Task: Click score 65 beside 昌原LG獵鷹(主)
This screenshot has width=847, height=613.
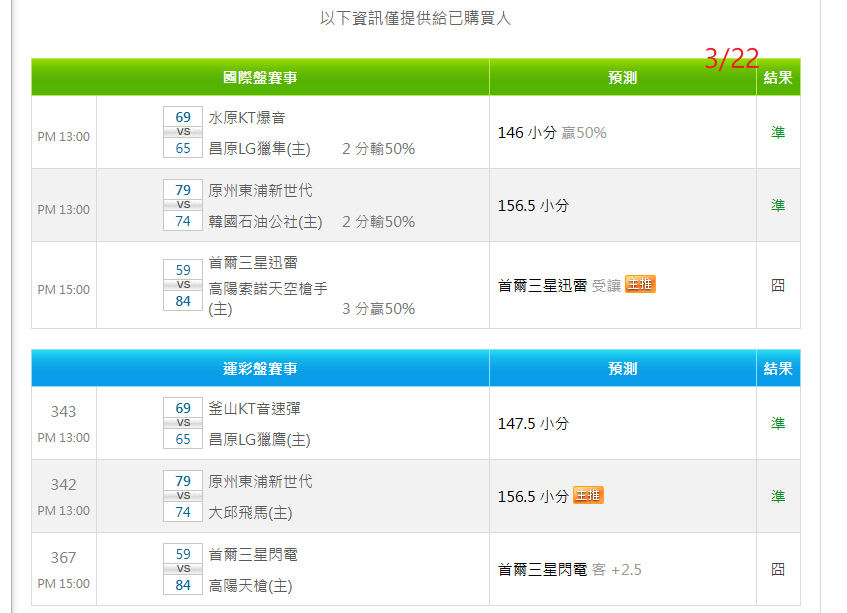Action: (183, 439)
